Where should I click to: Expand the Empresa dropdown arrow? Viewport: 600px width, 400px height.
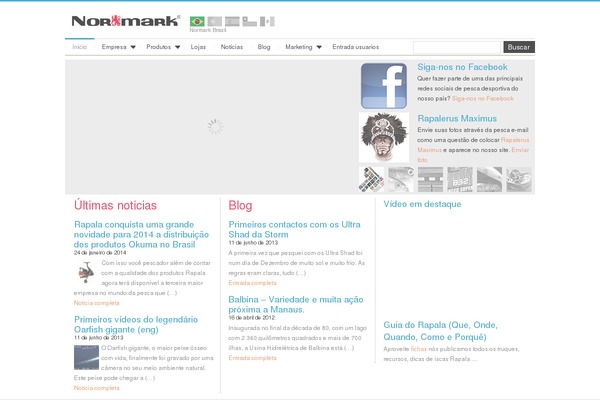pyautogui.click(x=133, y=47)
